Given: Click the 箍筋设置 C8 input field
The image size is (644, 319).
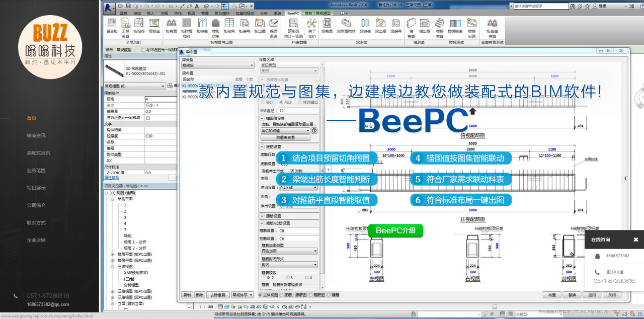Looking at the screenshot, I should [298, 231].
